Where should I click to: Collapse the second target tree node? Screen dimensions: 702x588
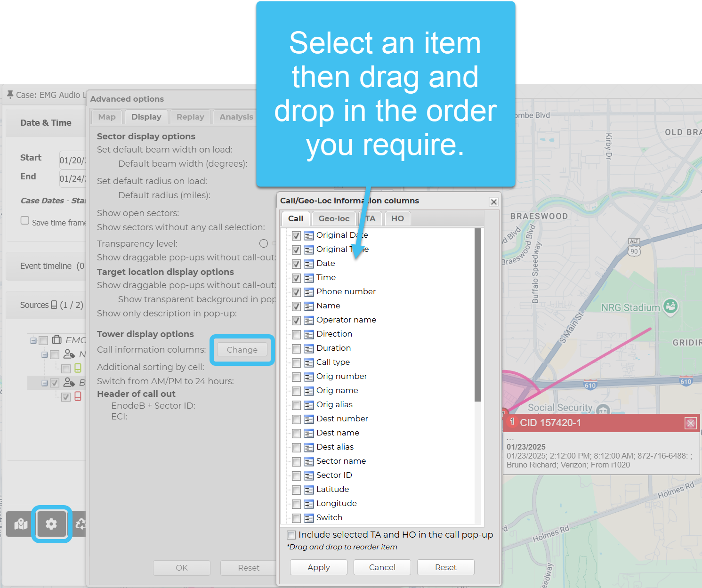point(45,383)
